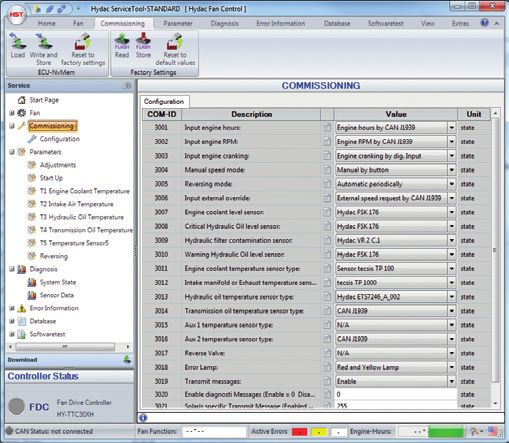This screenshot has width=509, height=443.
Task: Click Reset to default values icon
Action: click(x=175, y=41)
